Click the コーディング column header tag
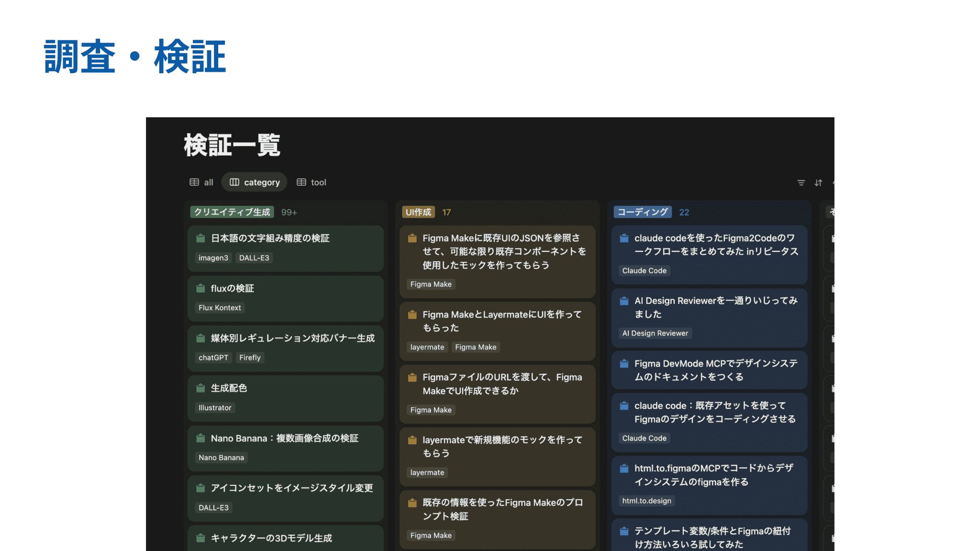 643,212
